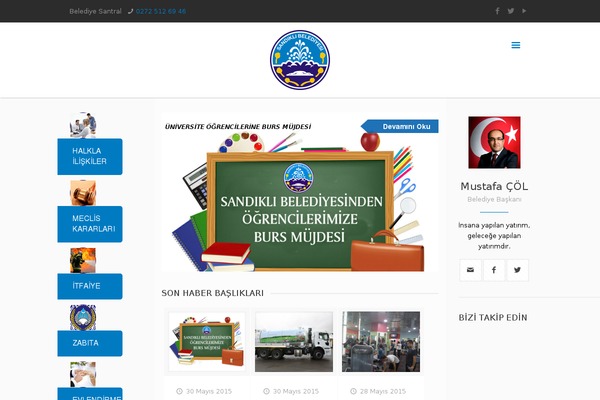Click the wedding hands image icon
This screenshot has height=400, width=600.
click(83, 374)
